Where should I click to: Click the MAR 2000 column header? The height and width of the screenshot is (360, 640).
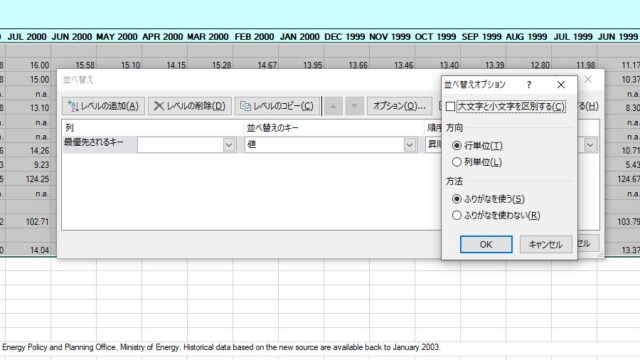(208, 37)
